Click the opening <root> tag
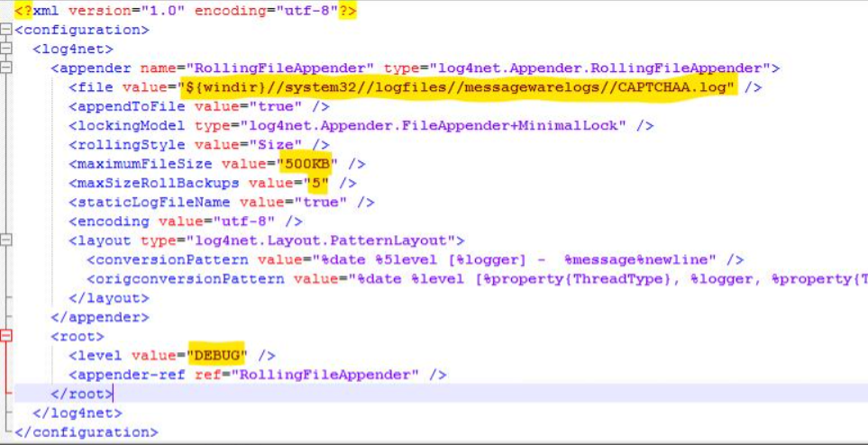This screenshot has width=868, height=445. pyautogui.click(x=78, y=337)
